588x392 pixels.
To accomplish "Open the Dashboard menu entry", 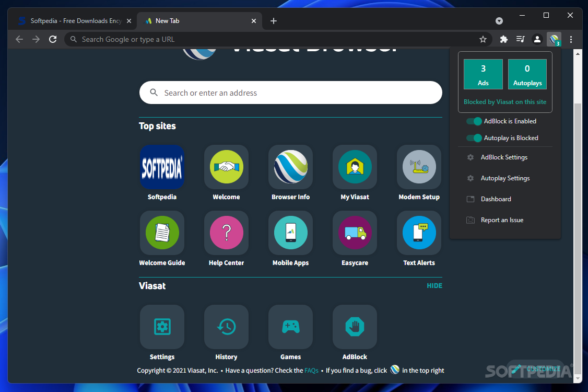I will pyautogui.click(x=505, y=199).
